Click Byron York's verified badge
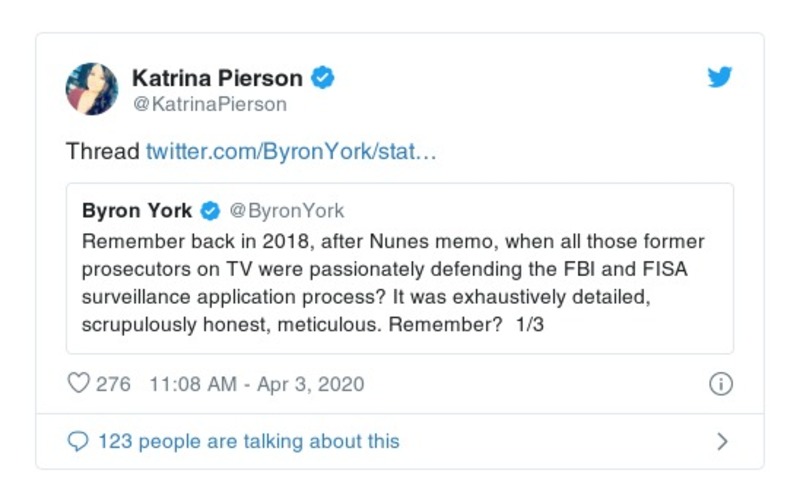This screenshot has height=502, width=800. (211, 211)
